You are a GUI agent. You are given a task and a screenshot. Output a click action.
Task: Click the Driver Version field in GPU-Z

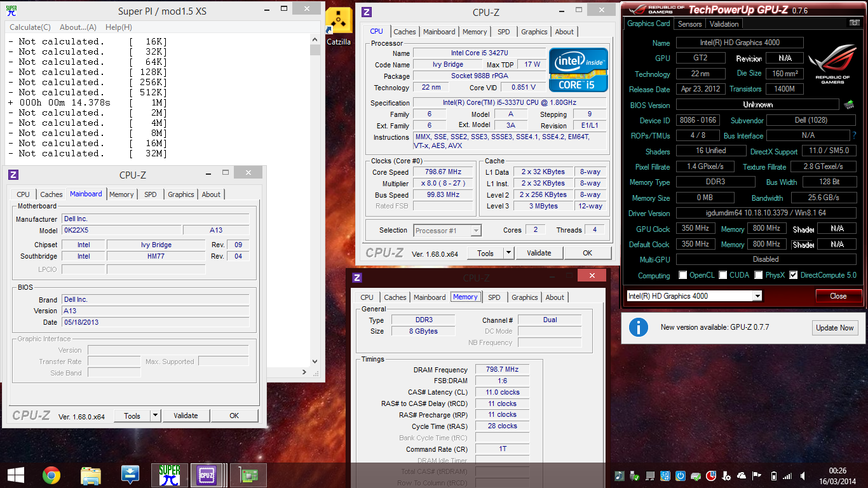(x=766, y=213)
